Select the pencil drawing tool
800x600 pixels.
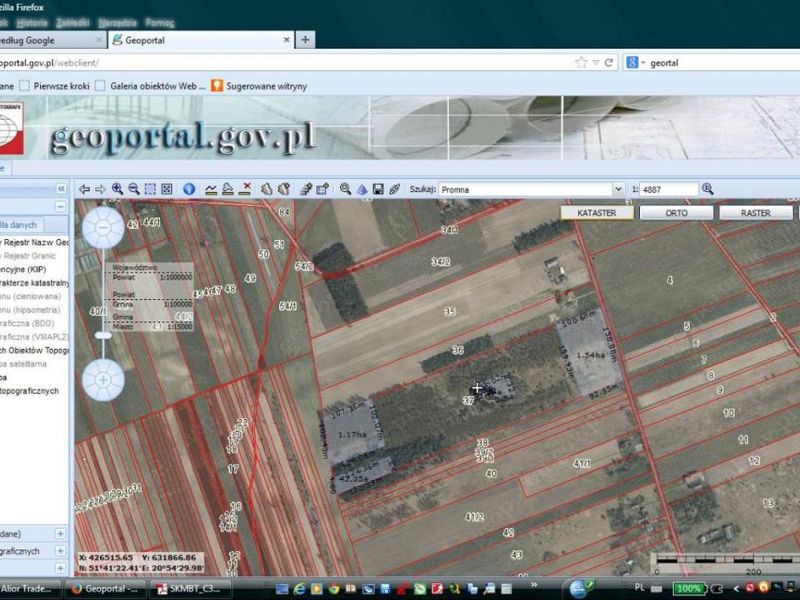click(306, 189)
